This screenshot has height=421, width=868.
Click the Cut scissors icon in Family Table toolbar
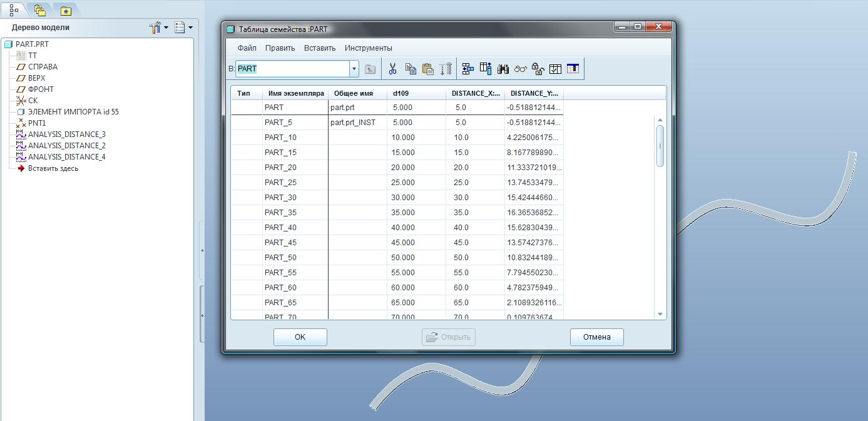(393, 69)
